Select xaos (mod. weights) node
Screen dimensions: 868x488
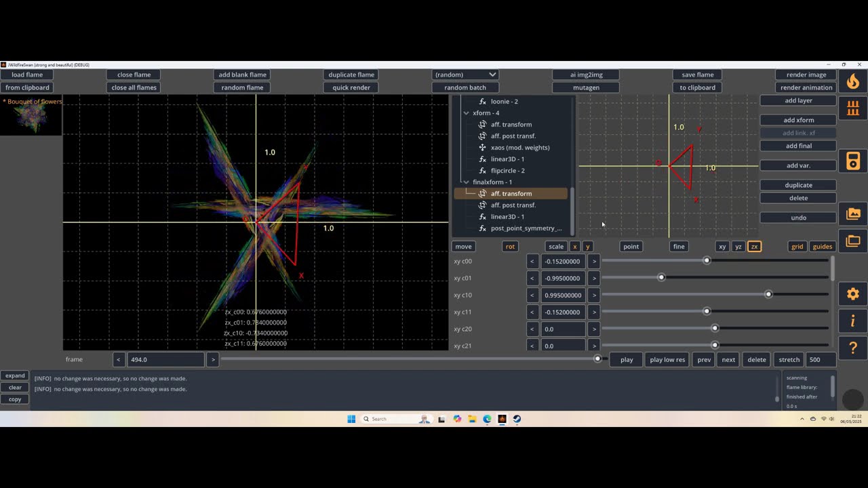520,148
